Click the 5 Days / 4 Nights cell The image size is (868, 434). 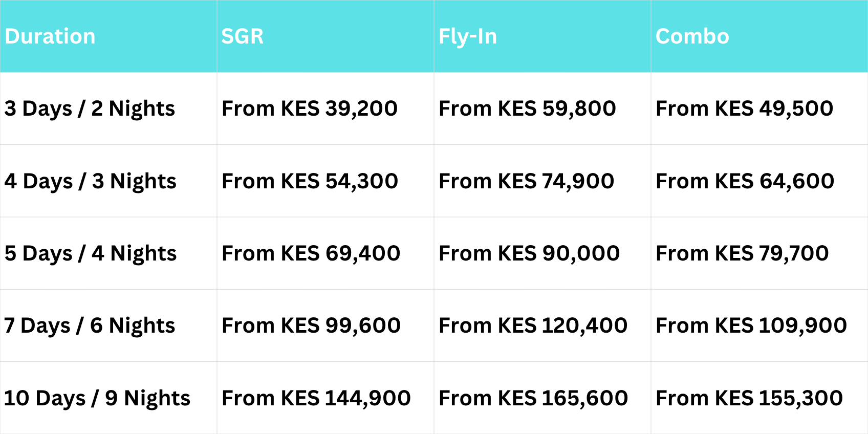pyautogui.click(x=90, y=253)
